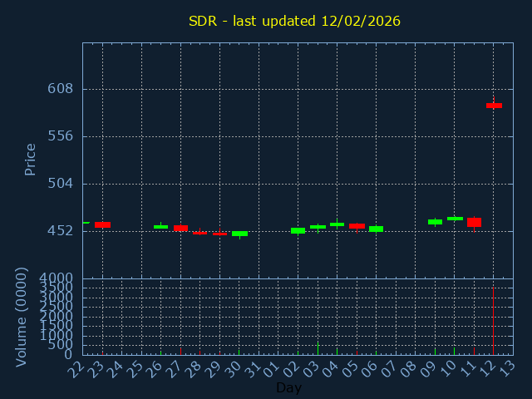Select the red candlestick on day 11
The height and width of the screenshot is (399, 532).
pyautogui.click(x=474, y=223)
